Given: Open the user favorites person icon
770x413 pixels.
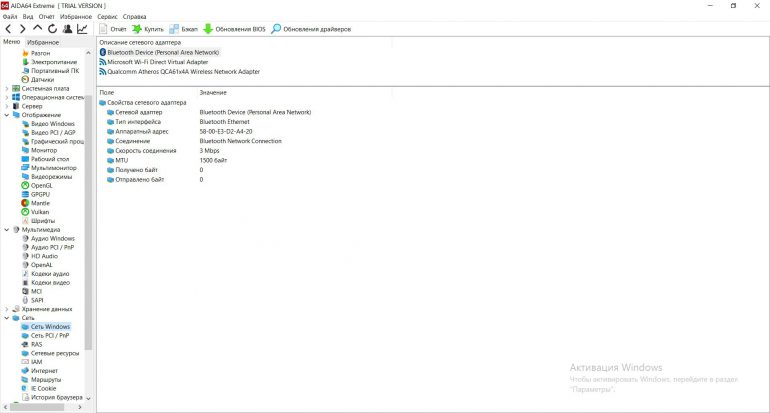Looking at the screenshot, I should pyautogui.click(x=67, y=29).
